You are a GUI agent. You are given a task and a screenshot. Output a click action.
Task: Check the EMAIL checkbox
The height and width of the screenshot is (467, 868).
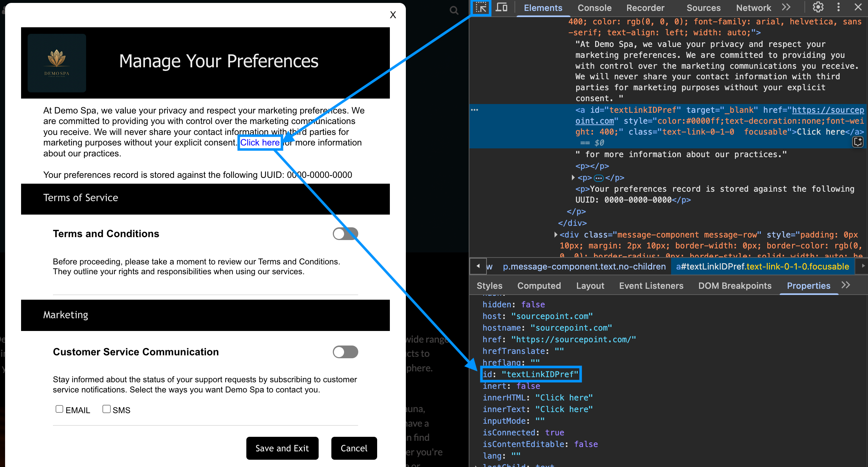point(59,409)
